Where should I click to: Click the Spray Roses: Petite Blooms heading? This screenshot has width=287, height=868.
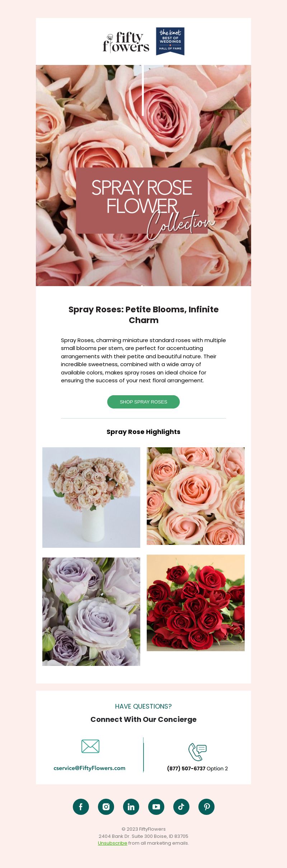143,315
